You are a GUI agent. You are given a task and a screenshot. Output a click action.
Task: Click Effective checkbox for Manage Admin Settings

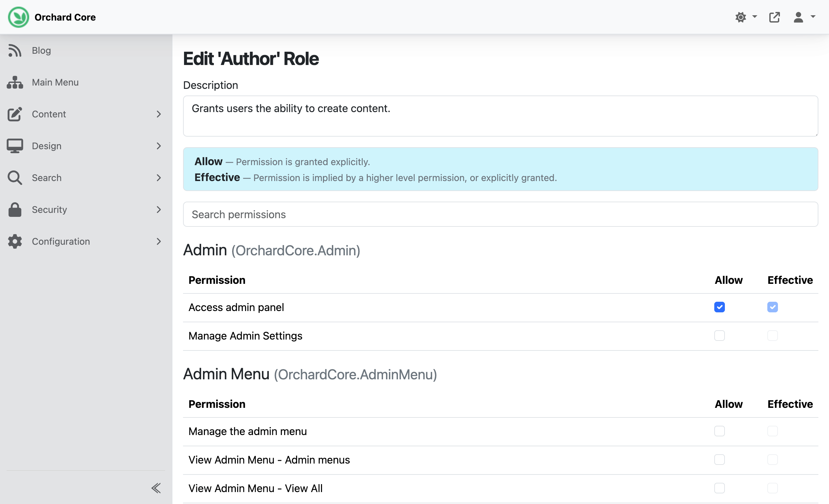click(x=773, y=336)
